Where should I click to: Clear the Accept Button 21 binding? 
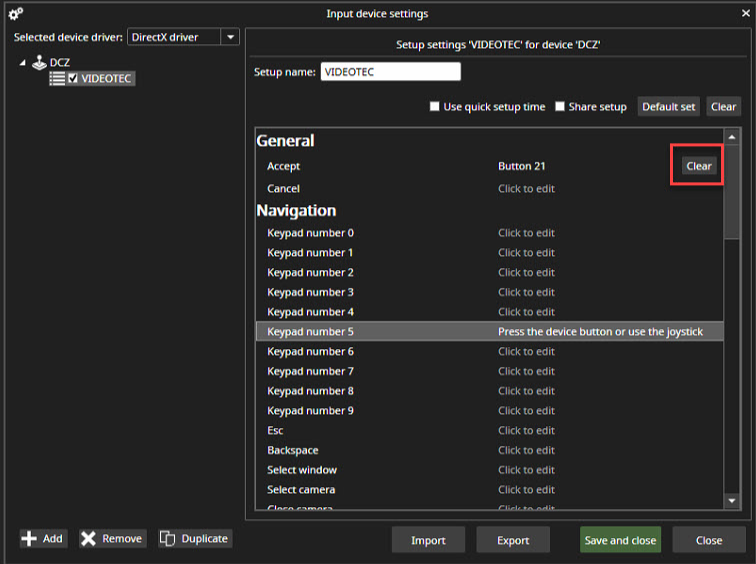coord(698,166)
